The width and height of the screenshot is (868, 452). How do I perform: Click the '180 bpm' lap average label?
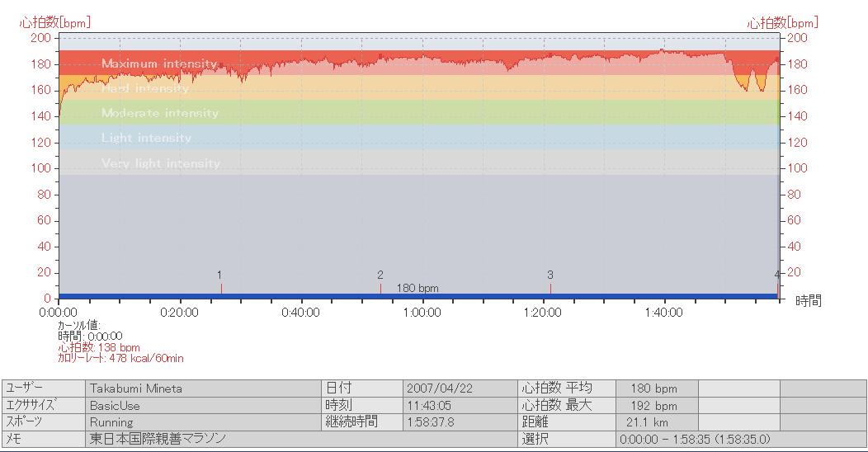417,288
